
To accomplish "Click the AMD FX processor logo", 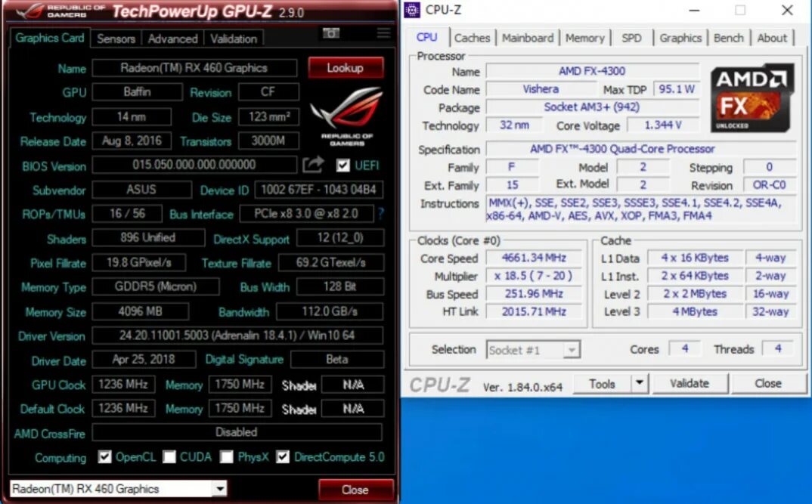I will pos(752,97).
